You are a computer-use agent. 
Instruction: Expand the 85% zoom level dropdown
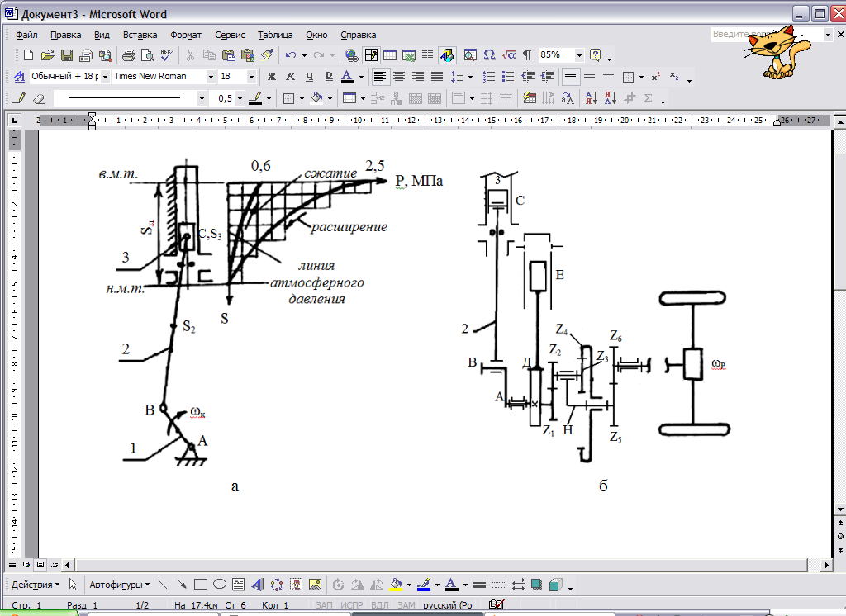coord(579,55)
